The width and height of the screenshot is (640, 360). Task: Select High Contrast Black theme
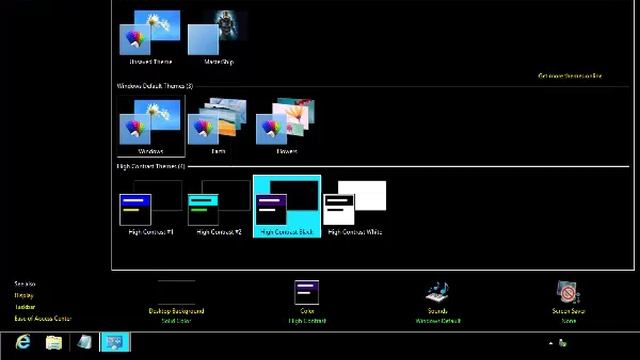tap(287, 206)
